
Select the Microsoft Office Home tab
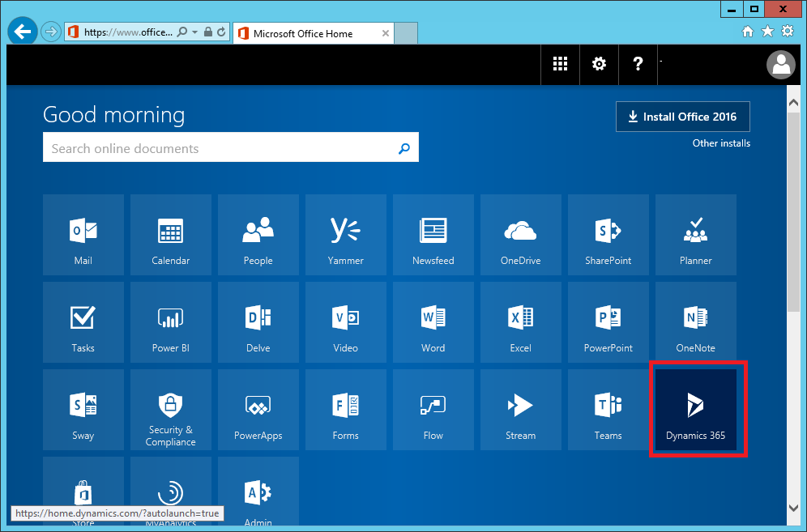click(x=314, y=33)
